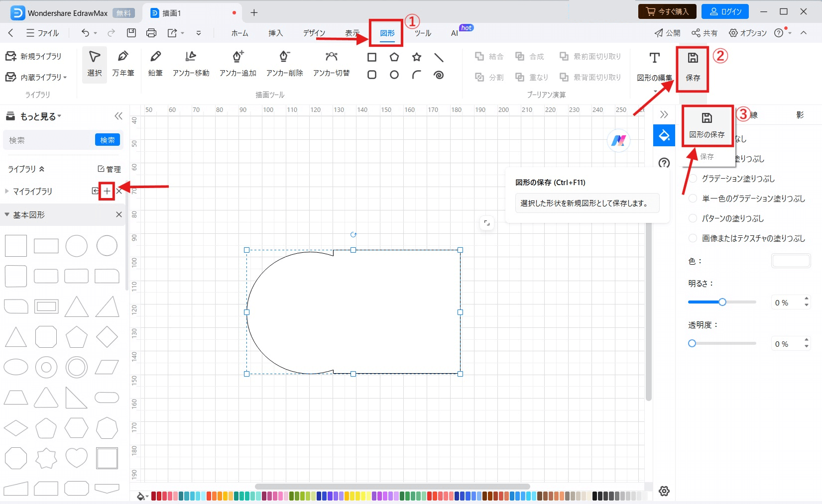
Task: Choose the アンカー追加 tool
Action: point(238,64)
